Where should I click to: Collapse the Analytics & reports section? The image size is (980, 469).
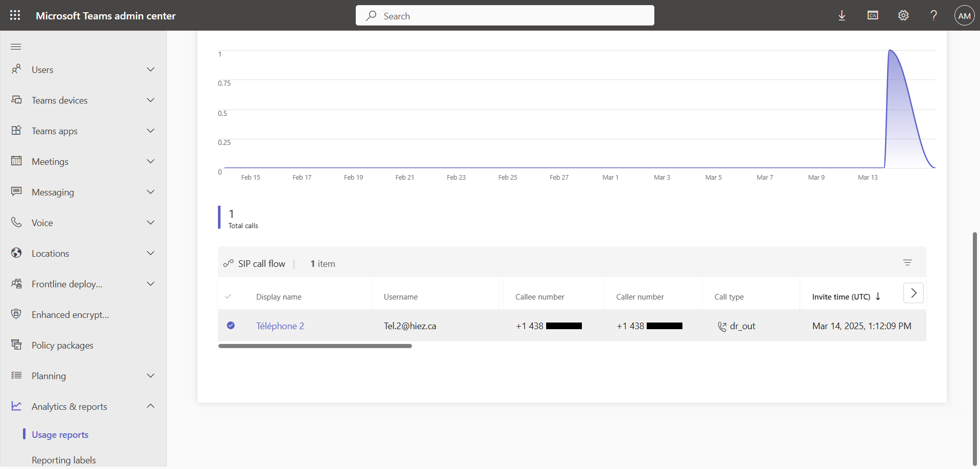coord(151,406)
